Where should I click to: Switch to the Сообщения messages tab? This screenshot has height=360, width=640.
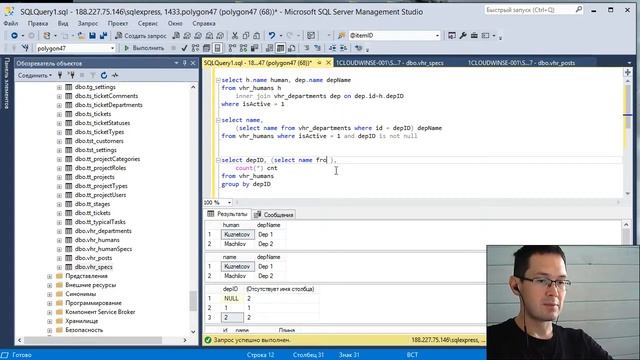click(274, 215)
